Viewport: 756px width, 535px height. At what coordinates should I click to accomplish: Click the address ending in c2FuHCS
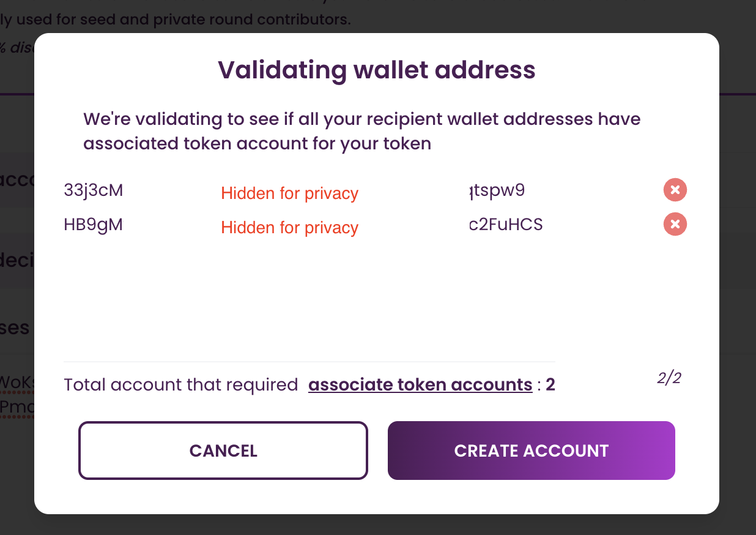tap(506, 225)
